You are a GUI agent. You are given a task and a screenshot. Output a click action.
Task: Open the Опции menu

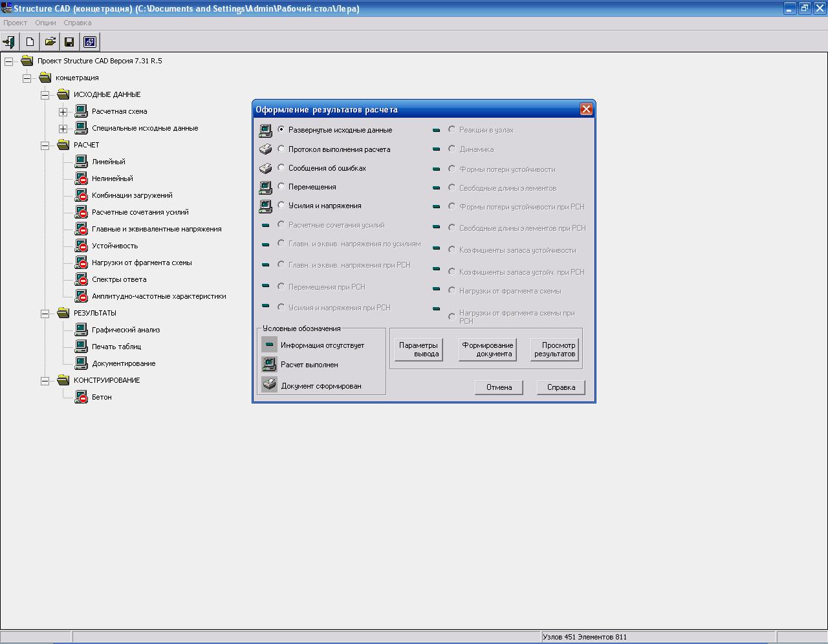point(45,23)
